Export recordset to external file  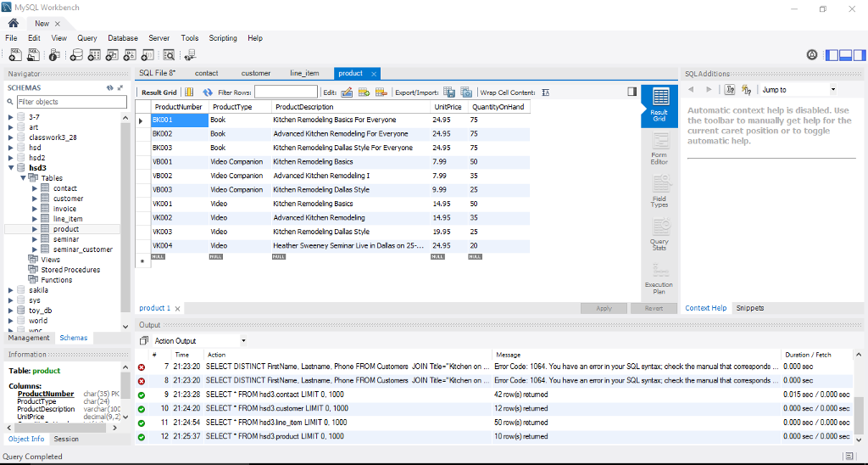(x=449, y=92)
